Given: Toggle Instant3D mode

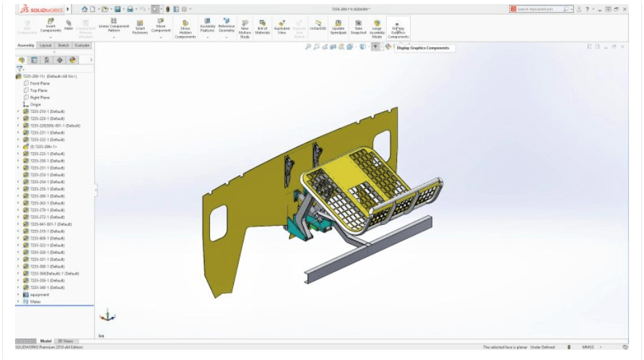Looking at the screenshot, I should click(x=318, y=26).
